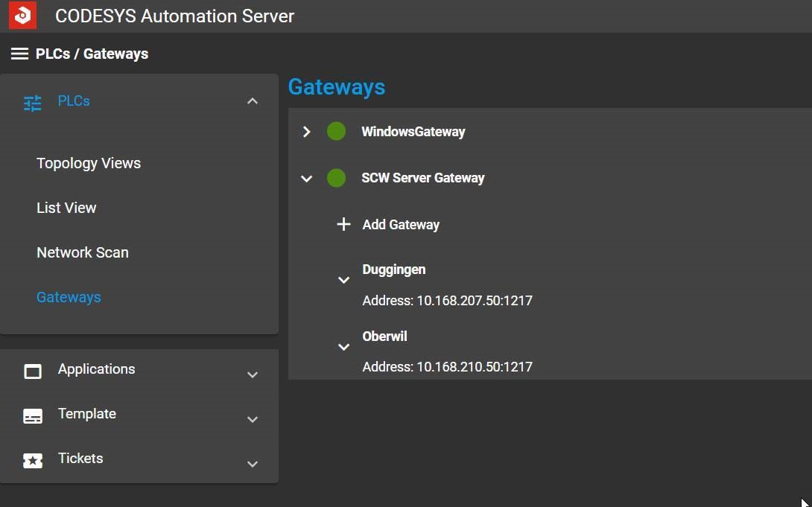Click the Template menu label

[87, 413]
